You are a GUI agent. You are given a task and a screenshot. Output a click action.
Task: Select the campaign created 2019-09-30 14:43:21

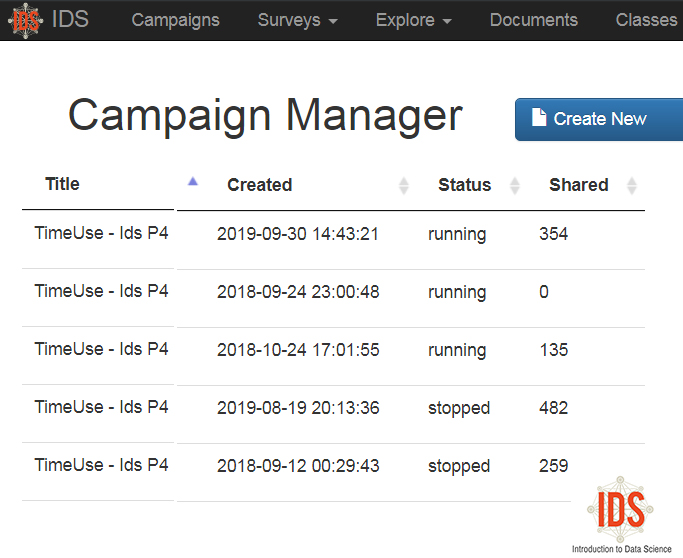[x=298, y=234]
